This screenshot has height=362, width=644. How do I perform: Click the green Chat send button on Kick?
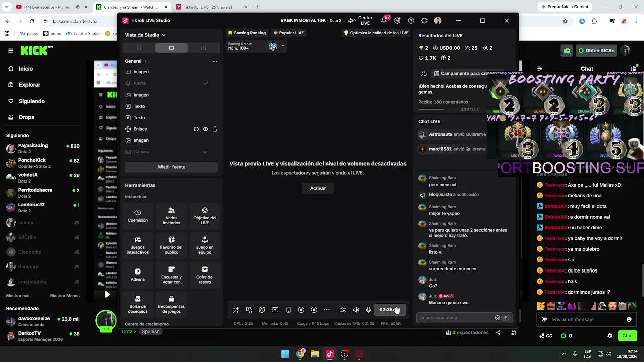click(628, 336)
